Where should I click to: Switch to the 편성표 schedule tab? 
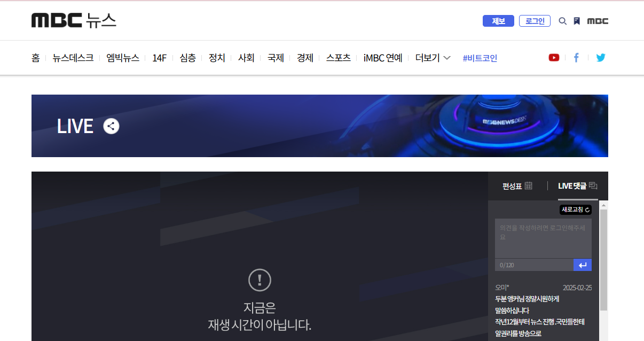click(x=516, y=185)
